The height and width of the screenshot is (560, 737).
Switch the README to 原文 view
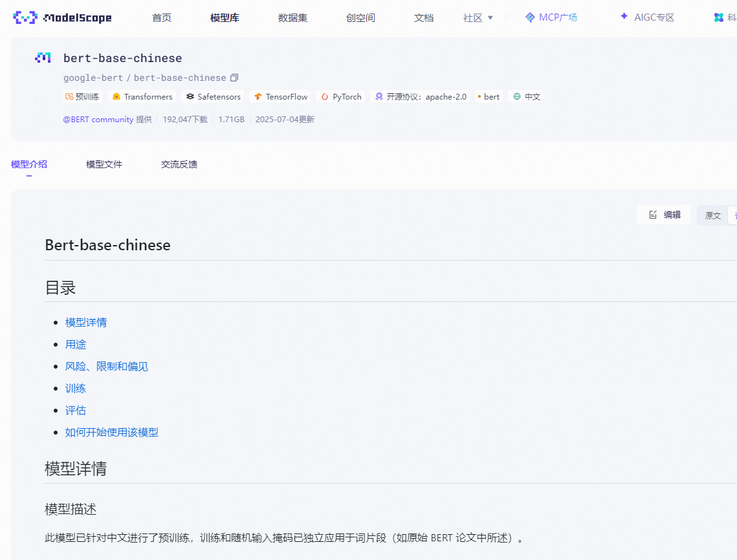[712, 215]
